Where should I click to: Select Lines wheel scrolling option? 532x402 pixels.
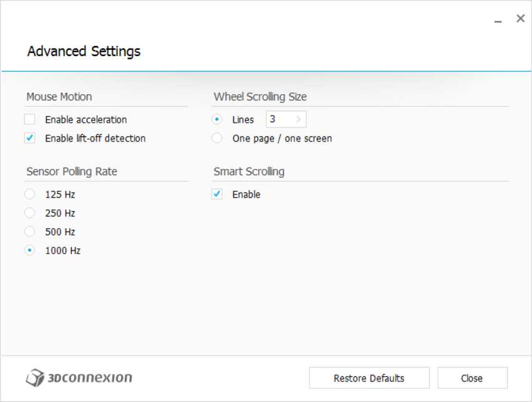[x=217, y=120]
